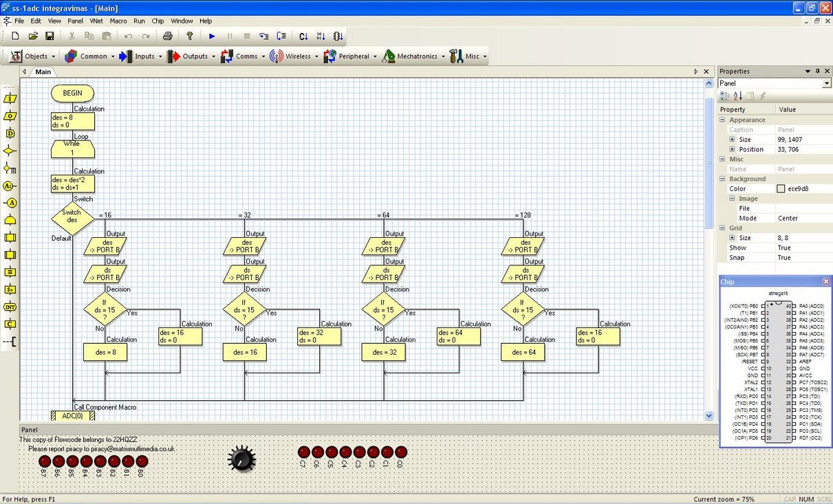Select the Switch shape in the left toolbox

pyautogui.click(x=9, y=167)
